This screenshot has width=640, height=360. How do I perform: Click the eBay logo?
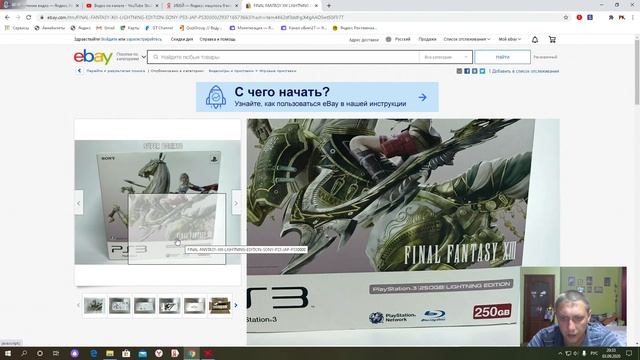pyautogui.click(x=93, y=57)
